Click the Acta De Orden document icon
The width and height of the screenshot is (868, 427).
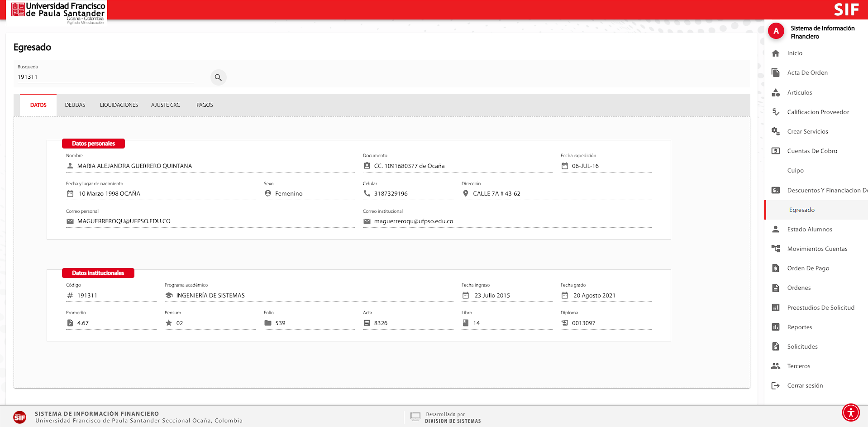click(x=776, y=73)
